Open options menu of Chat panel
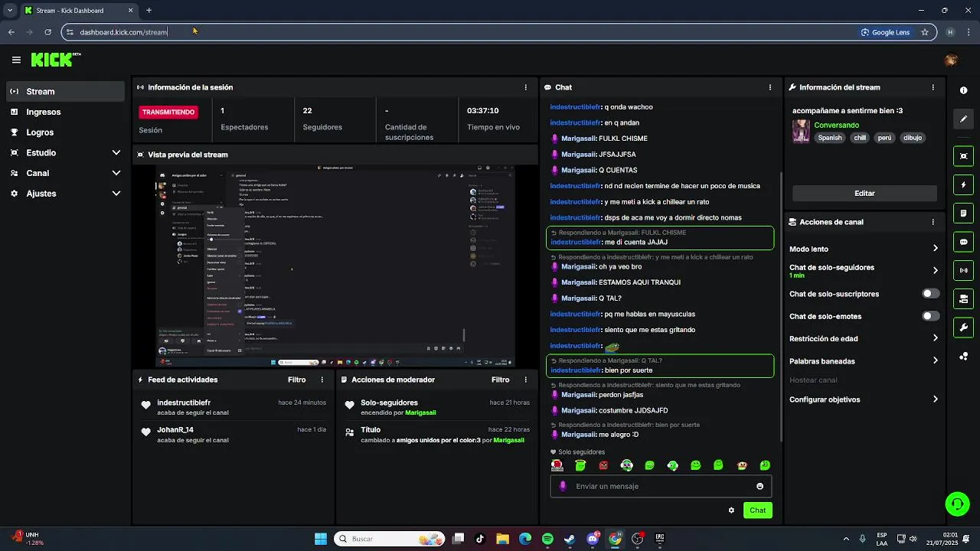This screenshot has height=551, width=980. tap(770, 87)
